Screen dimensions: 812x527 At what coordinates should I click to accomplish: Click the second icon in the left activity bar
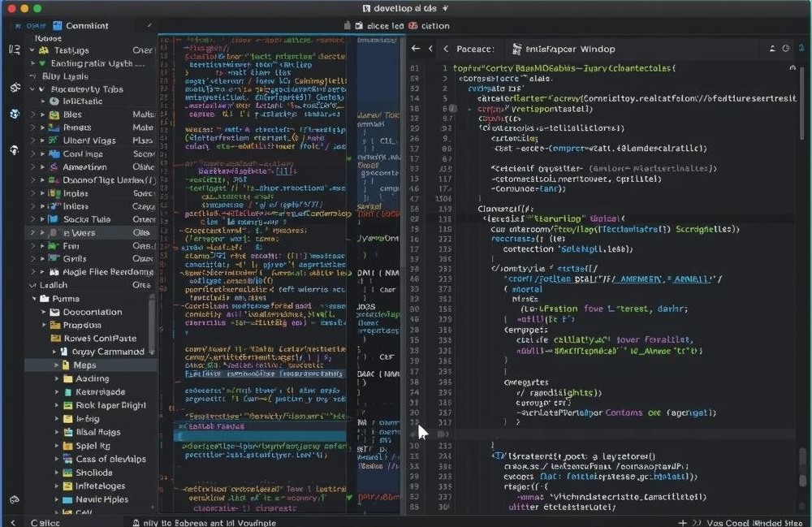point(14,88)
